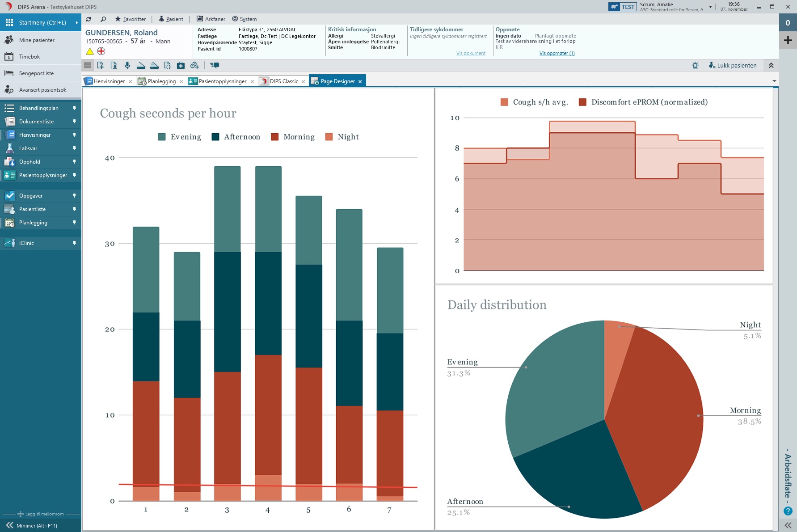
Task: Toggle pin on Behandlingsplan sidebar item
Action: pyautogui.click(x=75, y=108)
